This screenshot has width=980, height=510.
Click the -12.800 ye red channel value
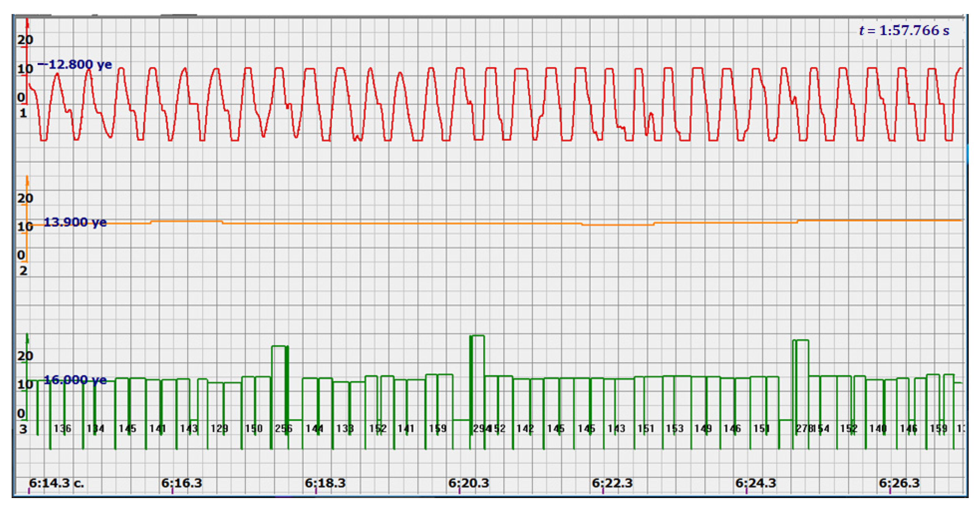pos(75,64)
